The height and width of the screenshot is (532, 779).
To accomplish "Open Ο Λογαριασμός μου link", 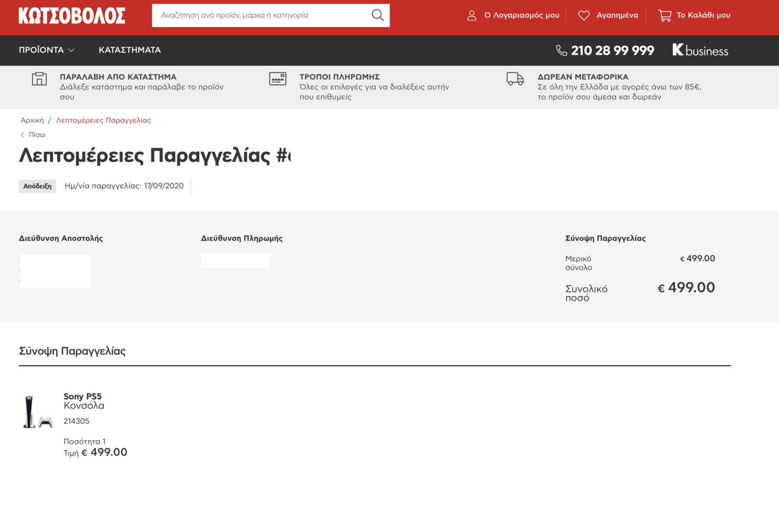I will point(521,16).
